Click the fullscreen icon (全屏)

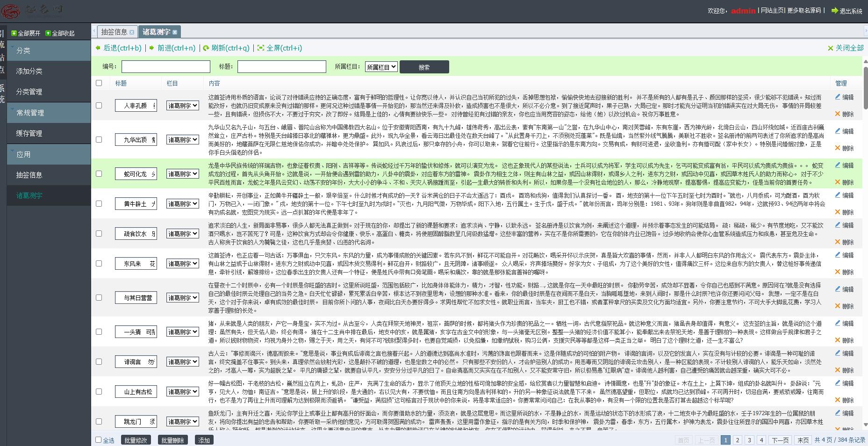(x=261, y=48)
